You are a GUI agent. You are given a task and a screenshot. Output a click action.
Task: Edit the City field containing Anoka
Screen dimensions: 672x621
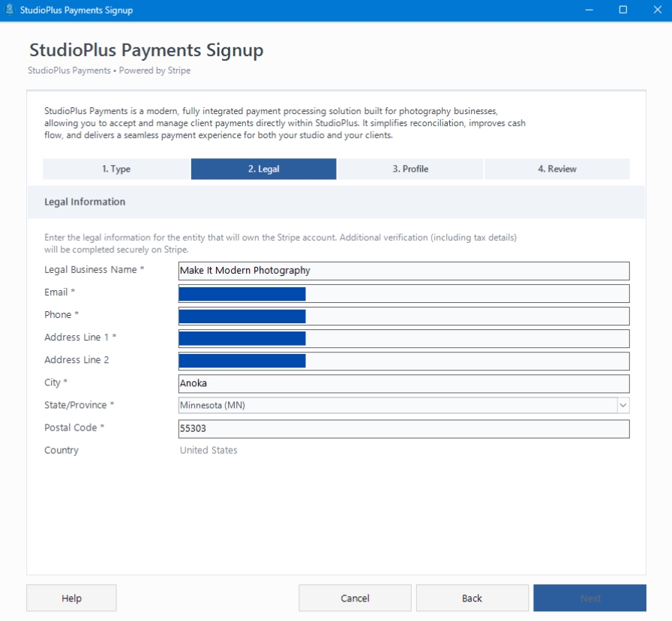403,383
